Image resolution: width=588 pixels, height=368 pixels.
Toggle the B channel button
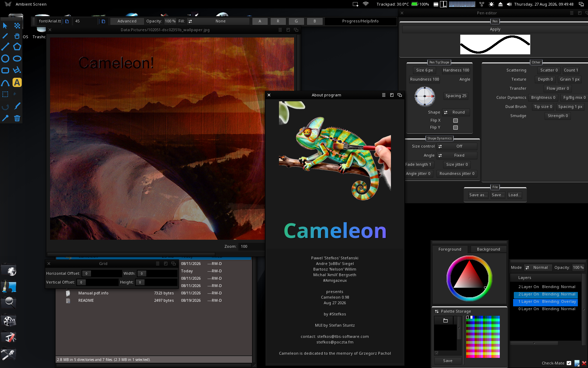(315, 21)
